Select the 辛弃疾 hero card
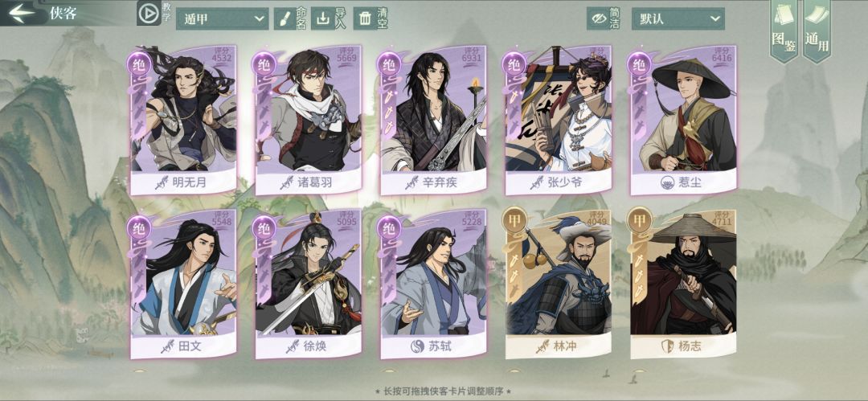This screenshot has height=401, width=868. click(x=433, y=121)
